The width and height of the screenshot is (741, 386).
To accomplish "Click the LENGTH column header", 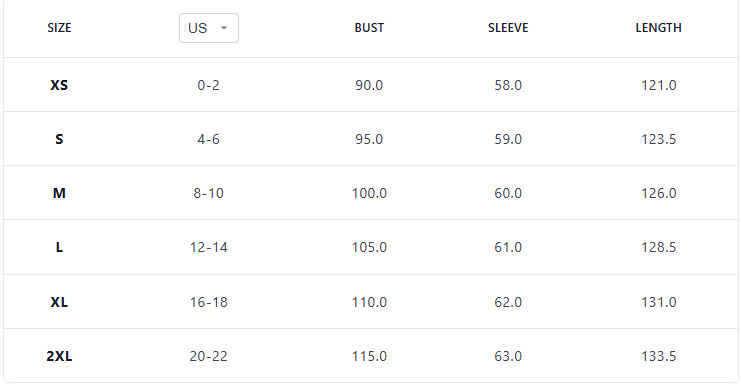I will 658,28.
